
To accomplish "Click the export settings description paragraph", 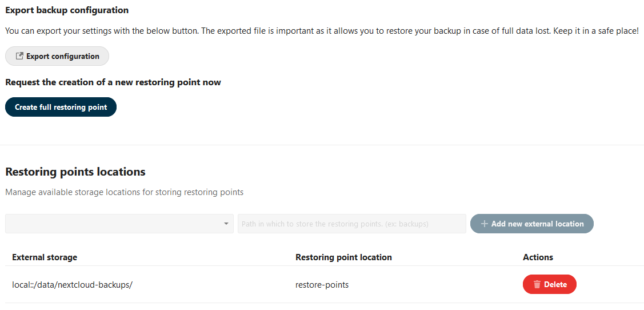I will click(322, 31).
